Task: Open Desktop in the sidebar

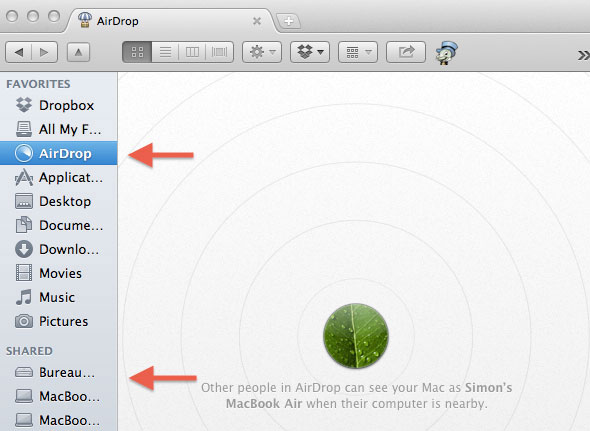Action: point(59,201)
